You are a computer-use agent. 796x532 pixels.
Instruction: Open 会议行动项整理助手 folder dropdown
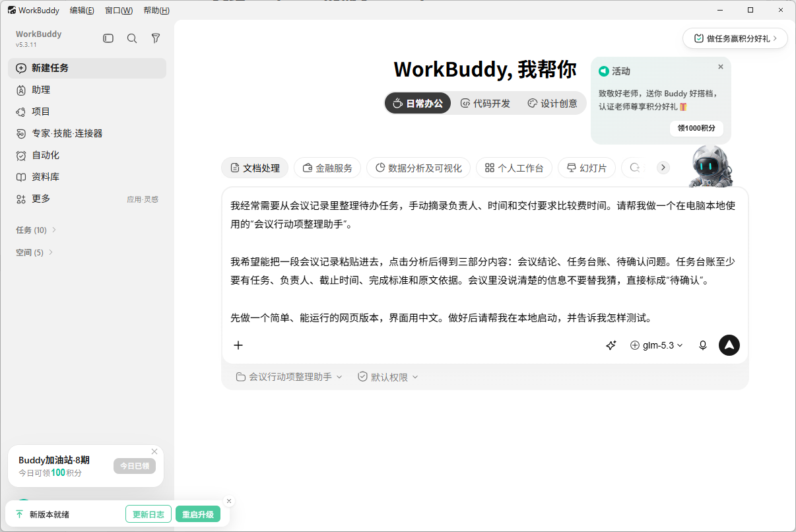click(x=289, y=377)
